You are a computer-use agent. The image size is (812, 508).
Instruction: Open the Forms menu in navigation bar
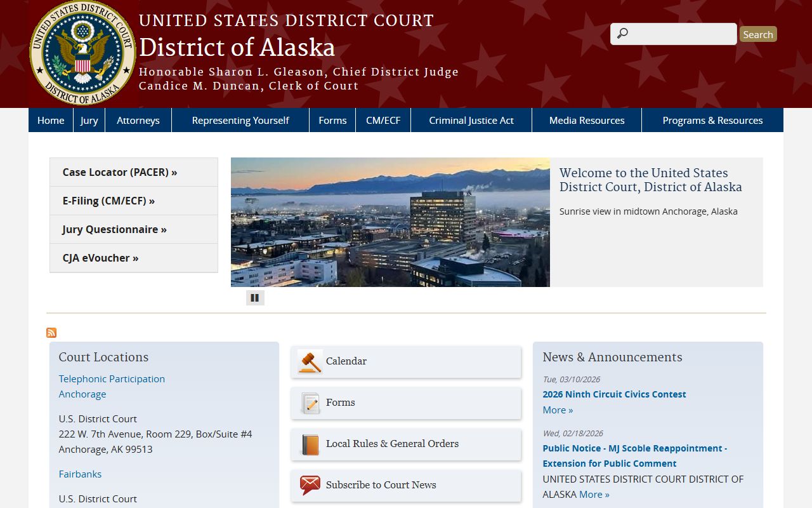[x=332, y=120]
